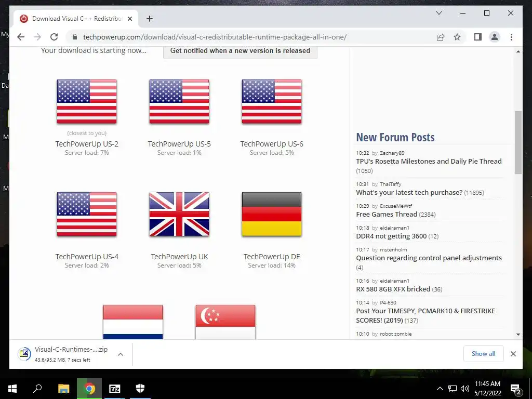Open Post Your TIMESPY, PCMARK10 & FIRESTRIKE thread
This screenshot has height=399, width=532.
[x=425, y=315]
